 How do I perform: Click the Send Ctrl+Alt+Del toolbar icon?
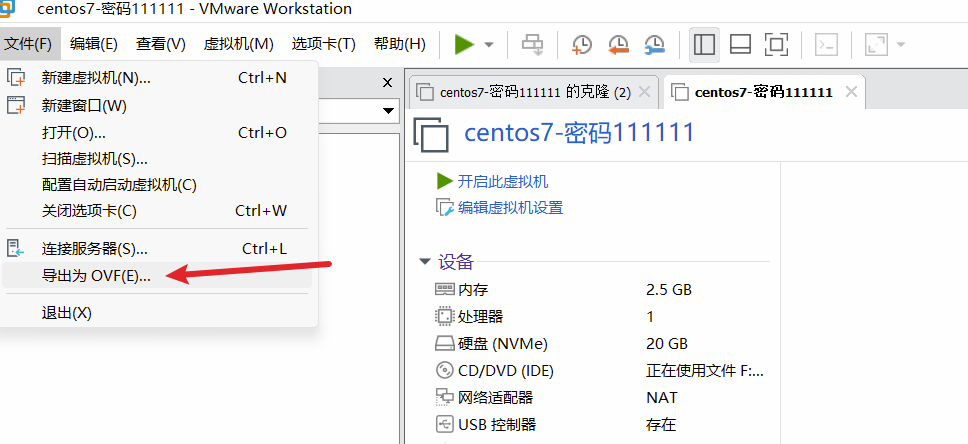tap(532, 44)
